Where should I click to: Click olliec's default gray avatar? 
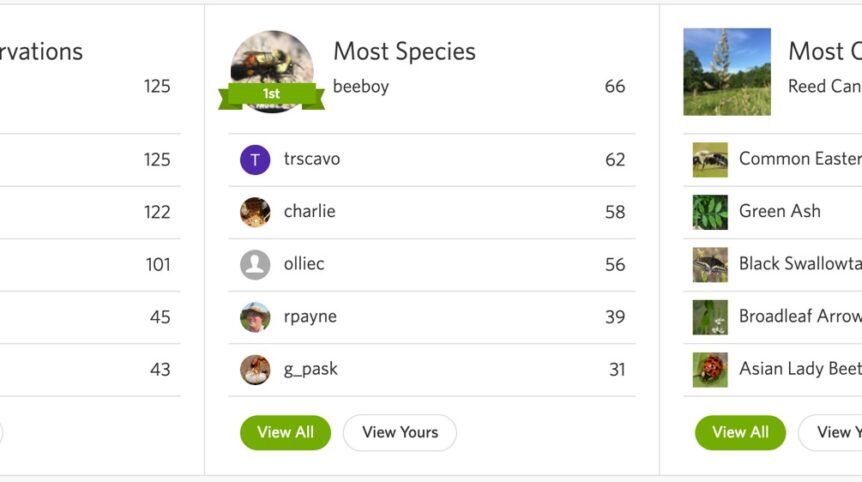(255, 264)
